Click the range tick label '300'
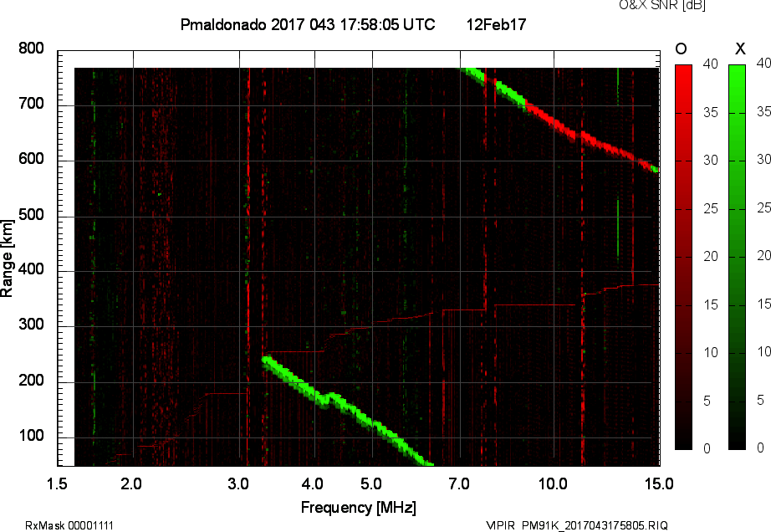 click(x=31, y=325)
